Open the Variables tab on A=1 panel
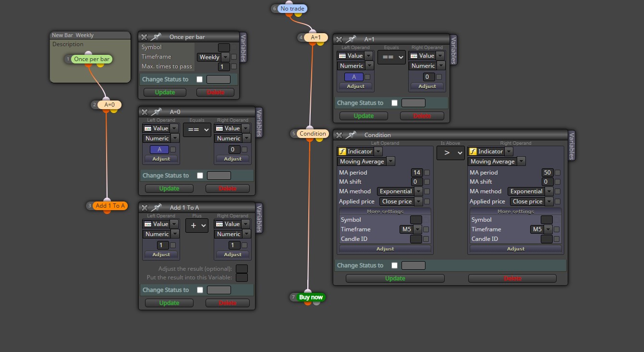This screenshot has height=352, width=644. (453, 50)
